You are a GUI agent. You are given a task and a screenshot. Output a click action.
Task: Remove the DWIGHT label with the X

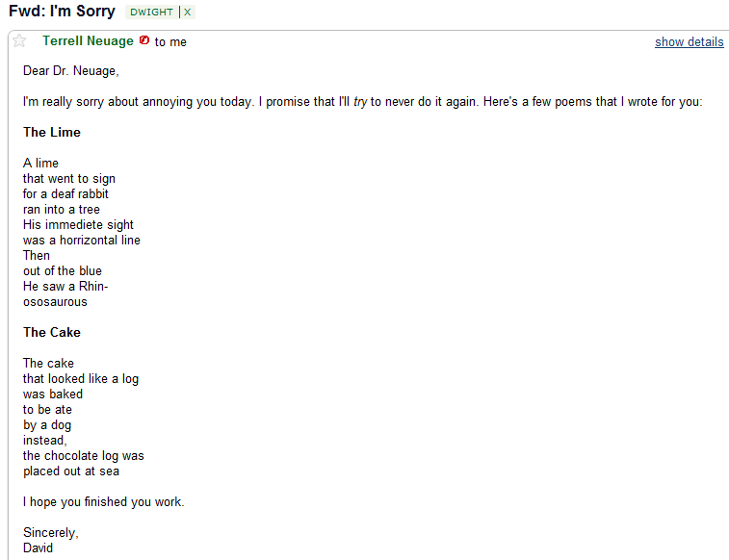(188, 13)
